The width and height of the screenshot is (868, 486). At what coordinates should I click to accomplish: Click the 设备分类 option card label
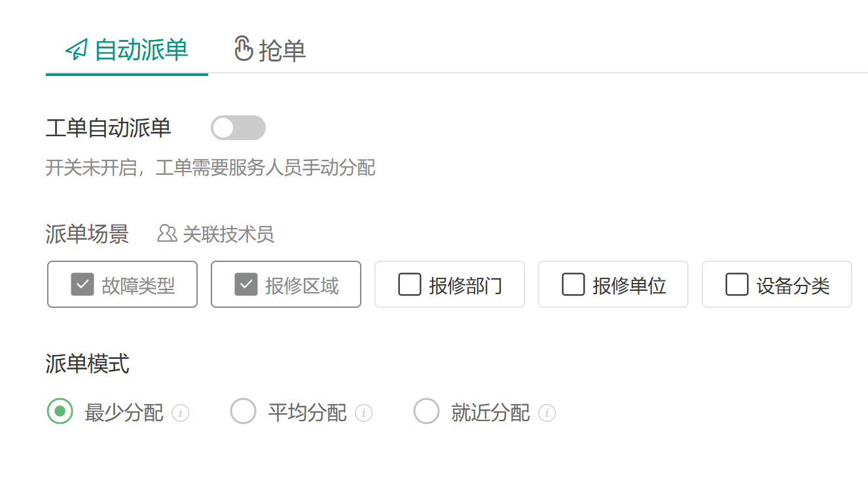click(793, 286)
